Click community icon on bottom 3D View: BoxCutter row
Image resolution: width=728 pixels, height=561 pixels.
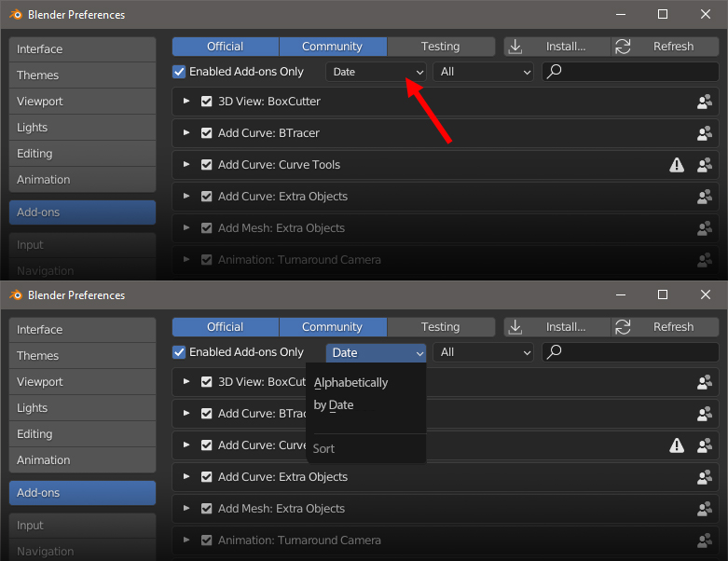click(705, 382)
